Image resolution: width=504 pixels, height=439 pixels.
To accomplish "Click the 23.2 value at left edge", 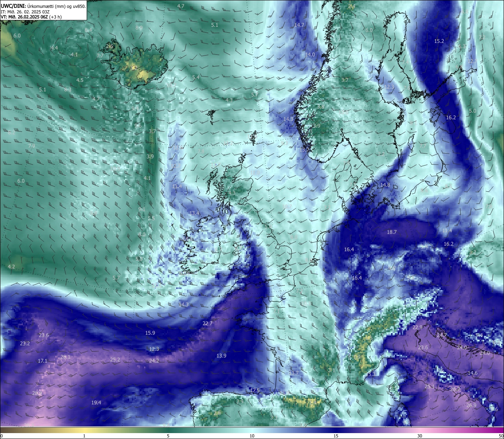I will [25, 344].
